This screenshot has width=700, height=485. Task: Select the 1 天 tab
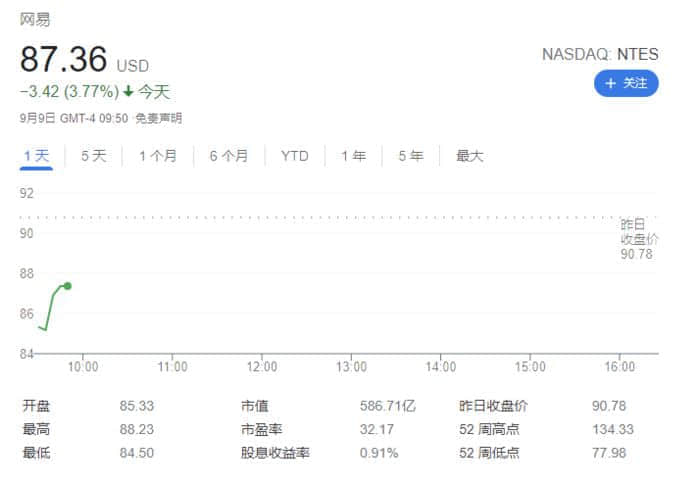tap(36, 156)
